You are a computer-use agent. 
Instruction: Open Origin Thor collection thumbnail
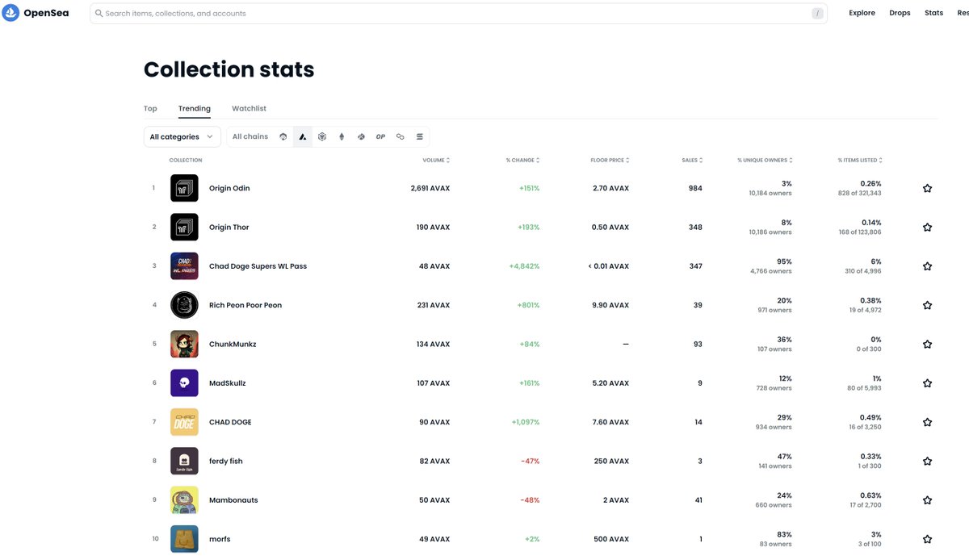[184, 227]
